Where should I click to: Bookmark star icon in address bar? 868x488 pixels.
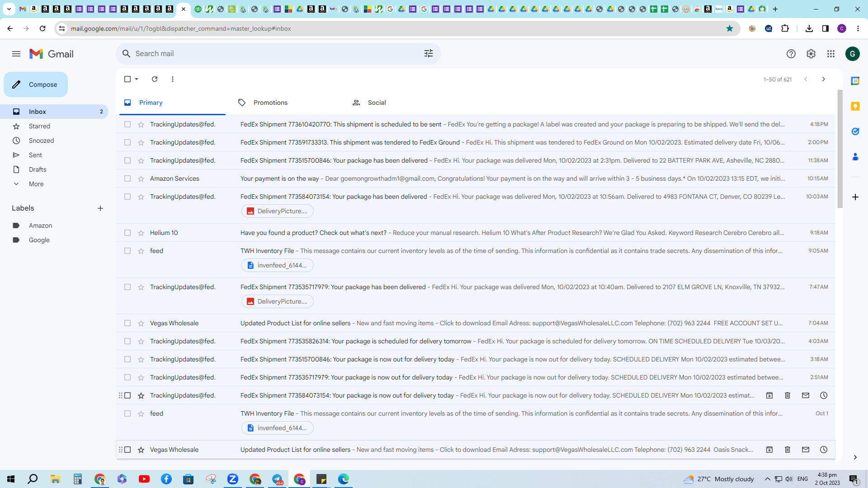point(730,28)
